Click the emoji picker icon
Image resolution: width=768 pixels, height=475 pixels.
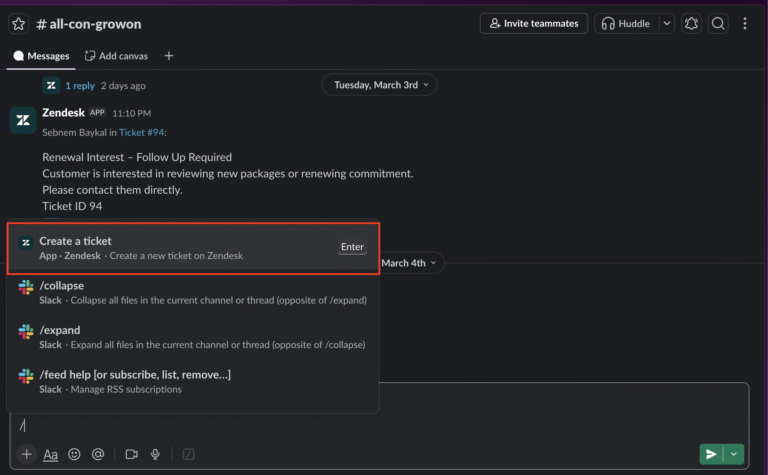(x=74, y=454)
